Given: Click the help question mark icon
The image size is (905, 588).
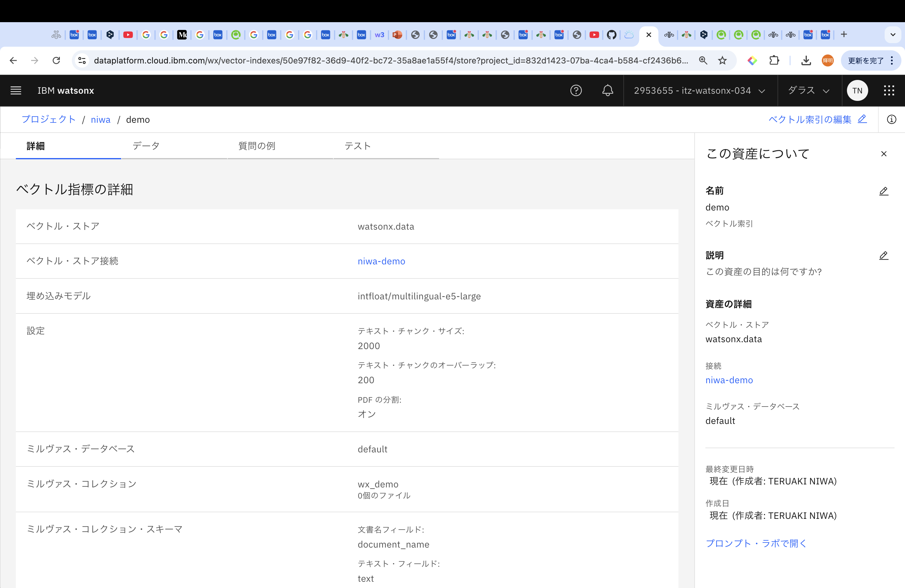Looking at the screenshot, I should click(x=576, y=90).
